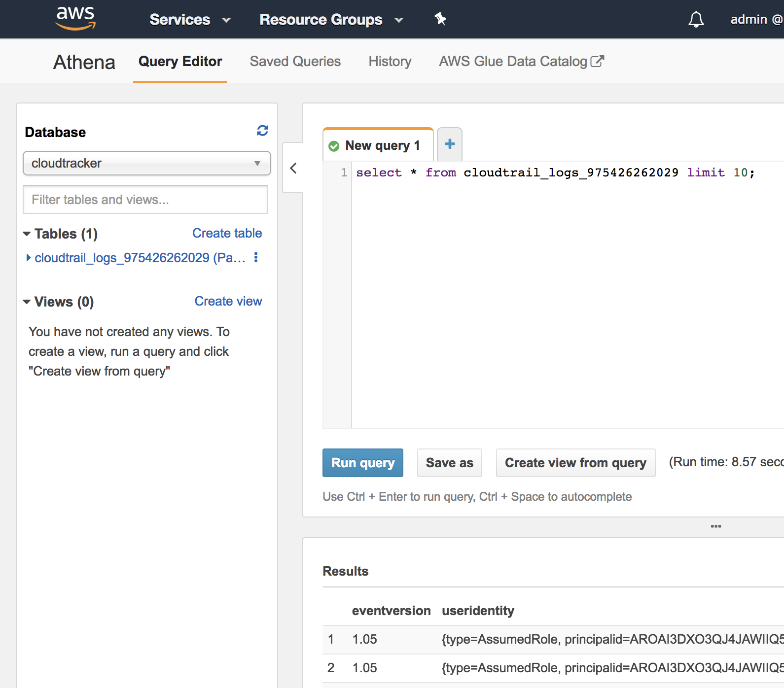Click the Create view link

228,301
